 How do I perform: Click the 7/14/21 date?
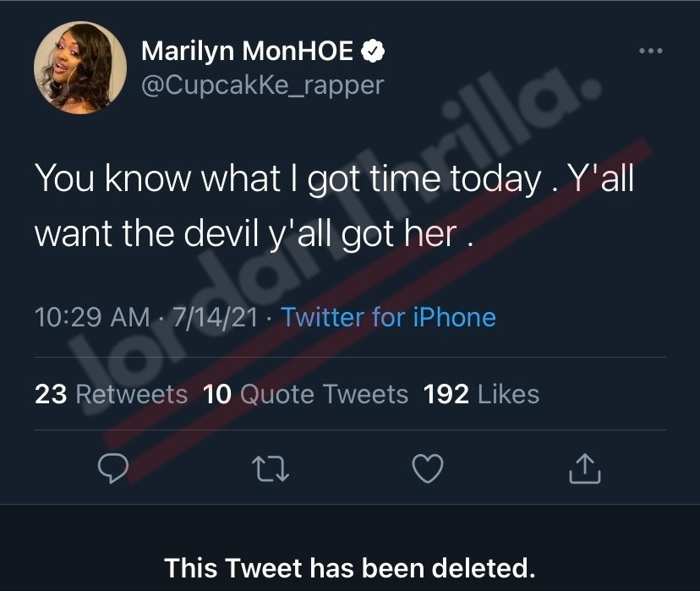pyautogui.click(x=216, y=317)
